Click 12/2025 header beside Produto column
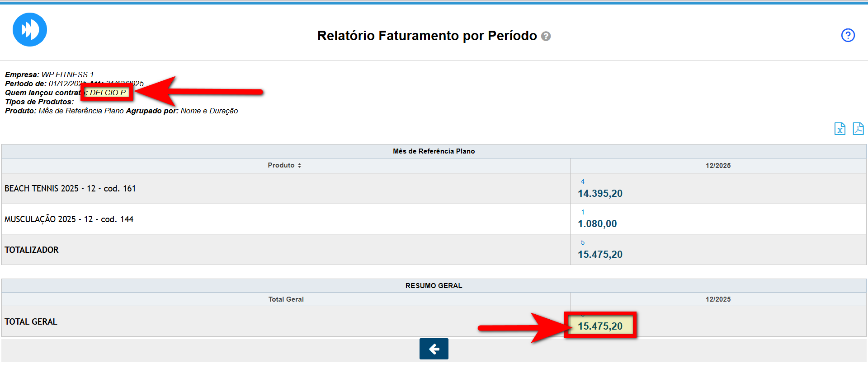The height and width of the screenshot is (368, 868). point(718,166)
